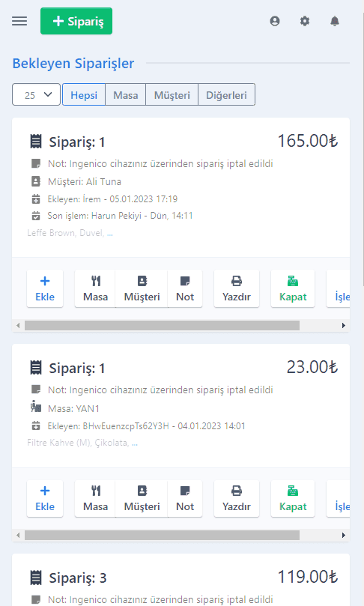Click Masa on the 165.00₺ order
Image resolution: width=364 pixels, height=606 pixels.
coord(95,288)
